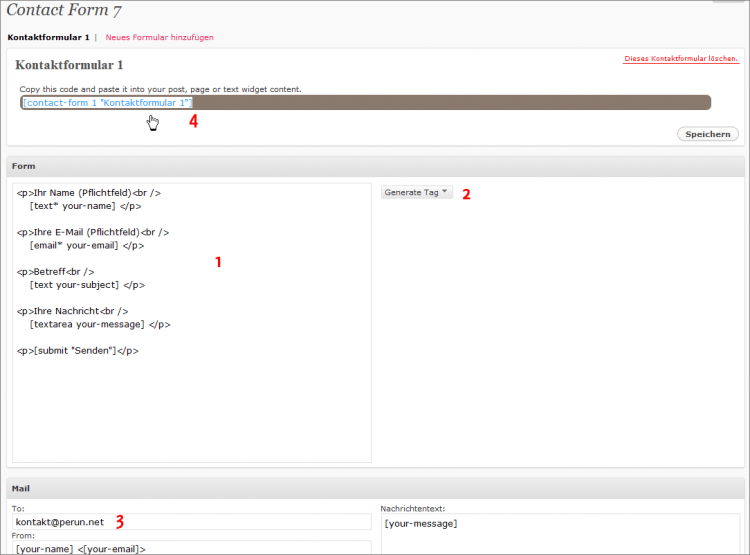Open the Generate Tag dropdown
750x555 pixels.
416,192
